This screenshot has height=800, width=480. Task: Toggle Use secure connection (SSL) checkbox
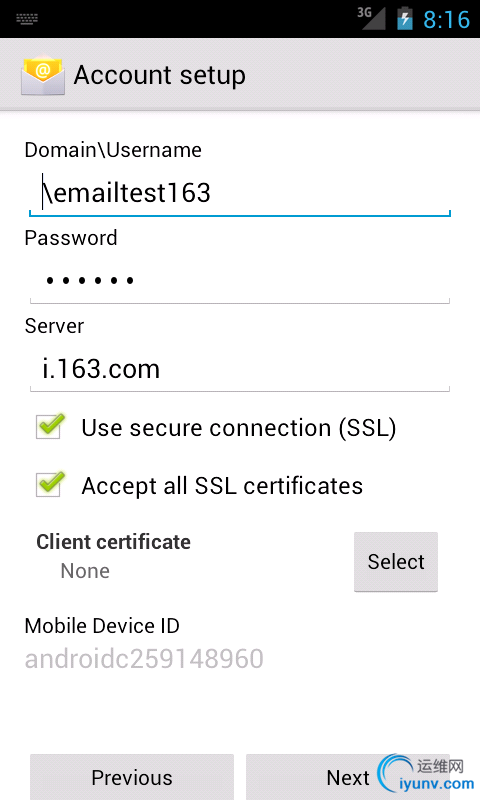pos(50,426)
